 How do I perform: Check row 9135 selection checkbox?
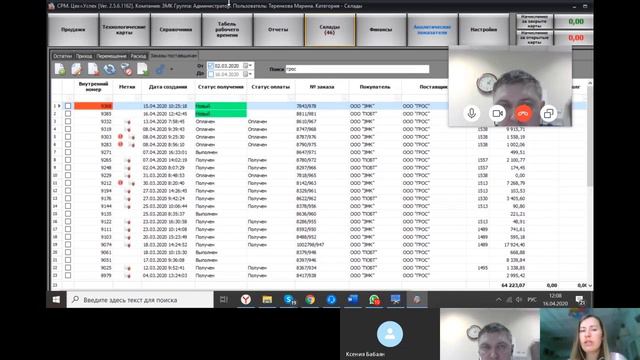68,213
